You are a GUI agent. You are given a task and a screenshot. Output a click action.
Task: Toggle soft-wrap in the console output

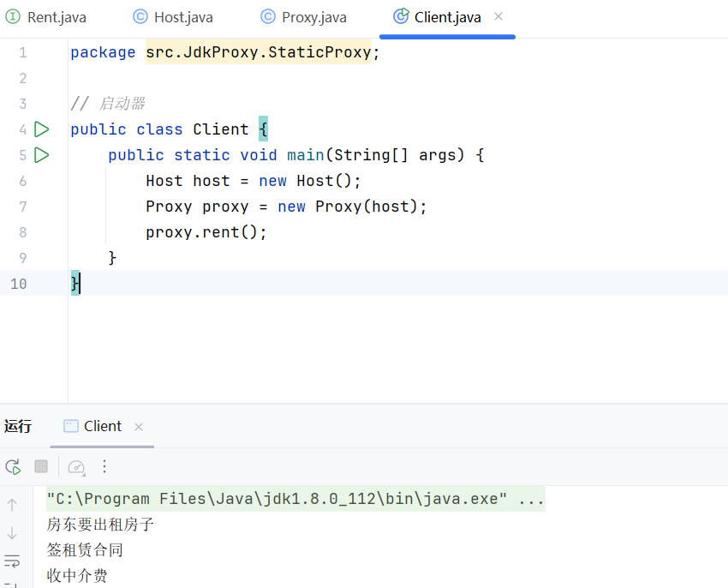pos(12,561)
